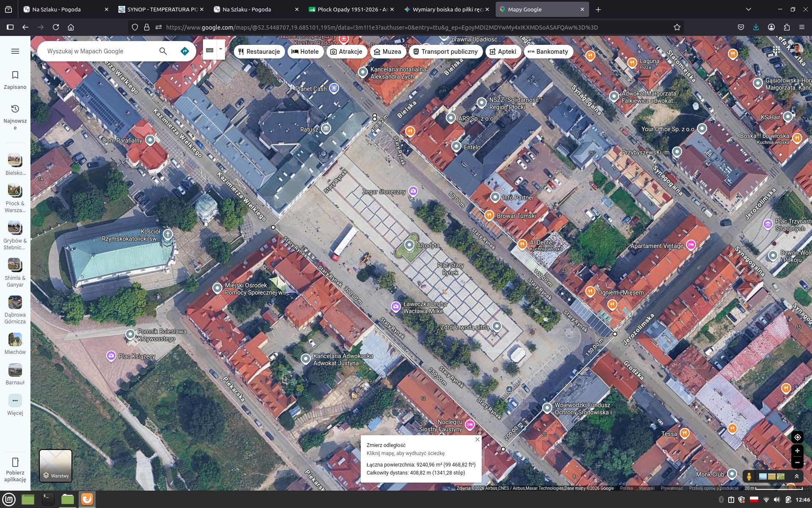
Task: Filter the map by Muzea
Action: (388, 52)
